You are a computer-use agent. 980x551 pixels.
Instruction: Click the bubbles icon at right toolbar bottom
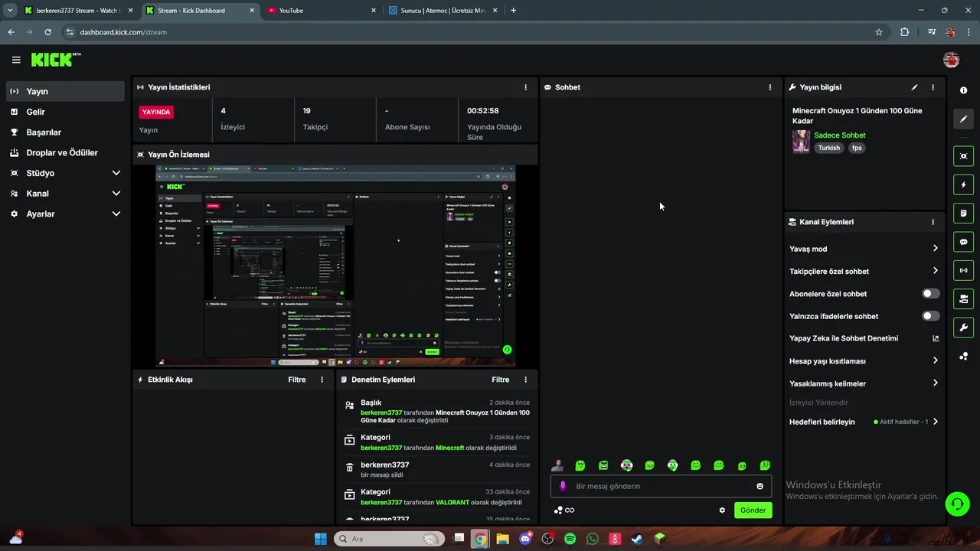[x=963, y=357]
